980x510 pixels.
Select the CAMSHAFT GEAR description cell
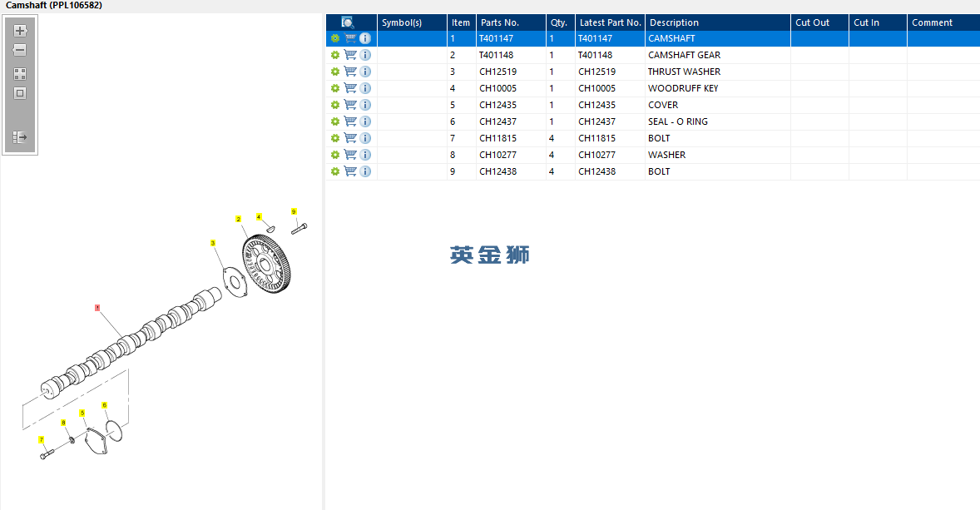(x=717, y=55)
